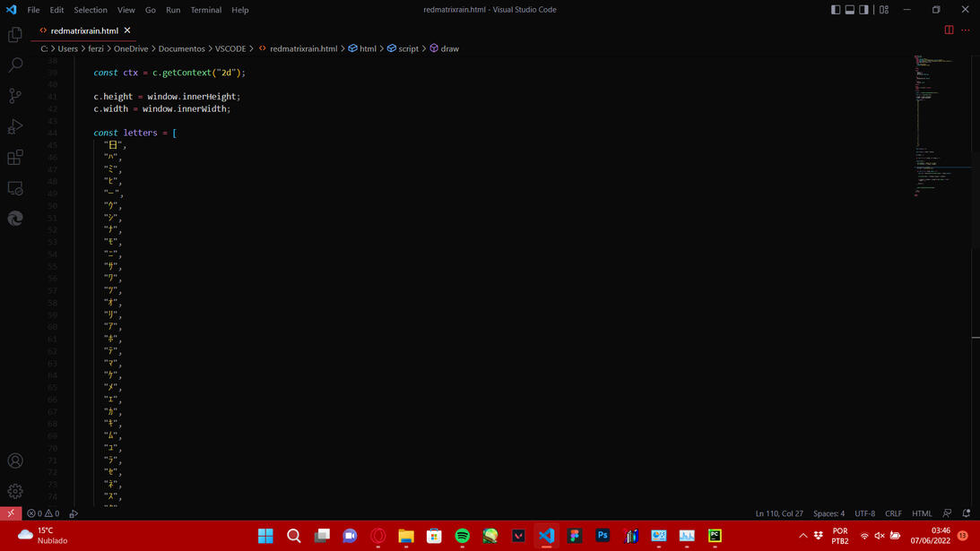Open the Manage gear icon

(15, 491)
